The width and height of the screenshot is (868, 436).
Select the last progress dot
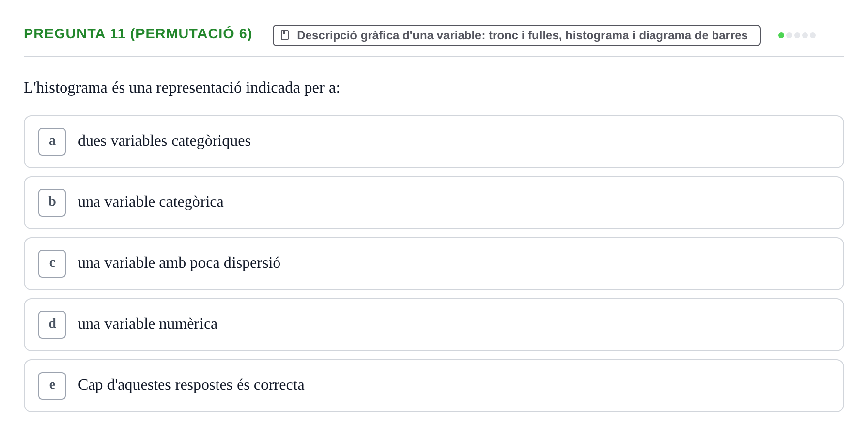[813, 35]
